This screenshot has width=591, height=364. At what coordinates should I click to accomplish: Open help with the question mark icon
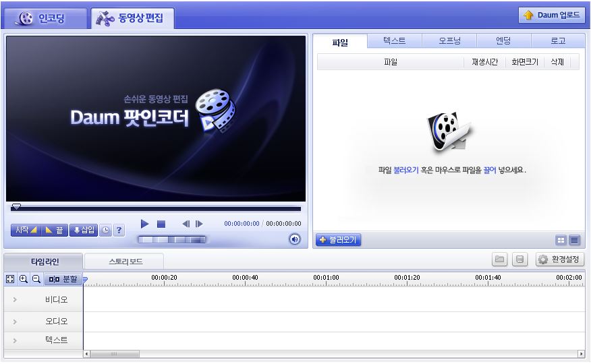click(x=119, y=230)
